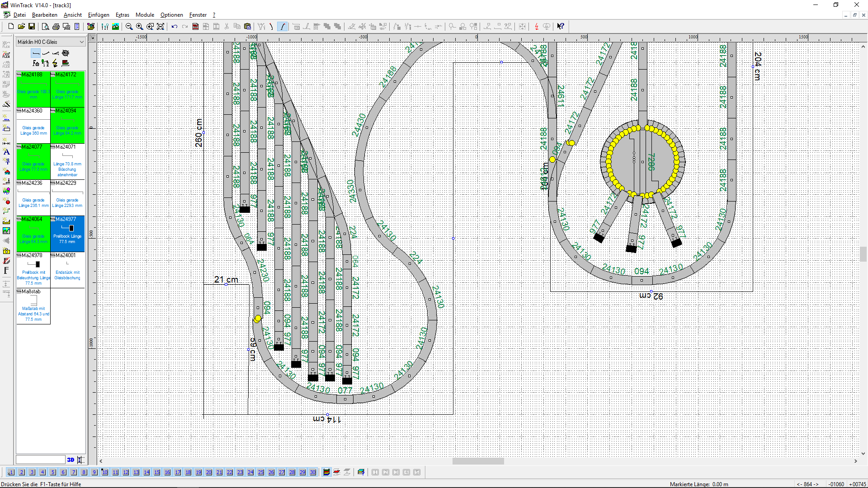Viewport: 868px width, 488px height.
Task: Click the '114 cm' dimension label
Action: pyautogui.click(x=327, y=419)
